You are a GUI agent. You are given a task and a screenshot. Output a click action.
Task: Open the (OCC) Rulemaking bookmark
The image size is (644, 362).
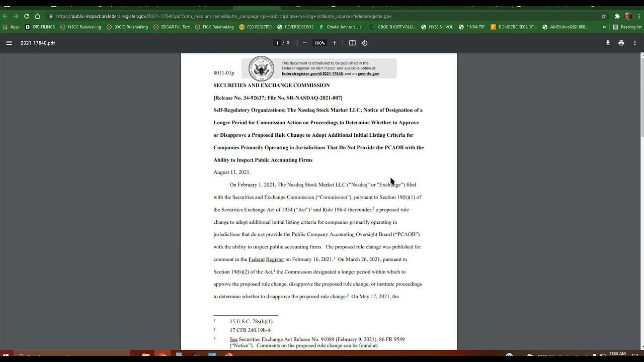tap(127, 27)
